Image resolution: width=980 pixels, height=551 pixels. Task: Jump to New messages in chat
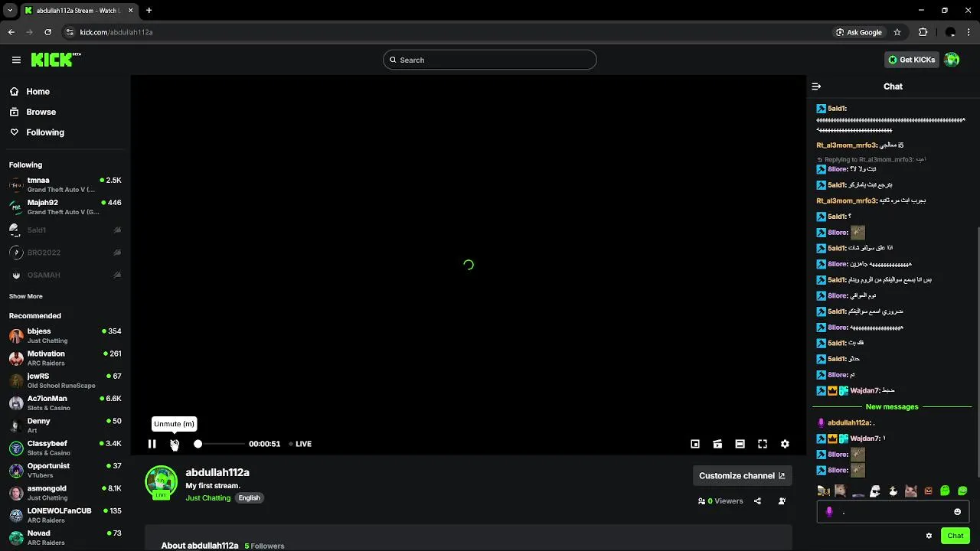click(892, 406)
